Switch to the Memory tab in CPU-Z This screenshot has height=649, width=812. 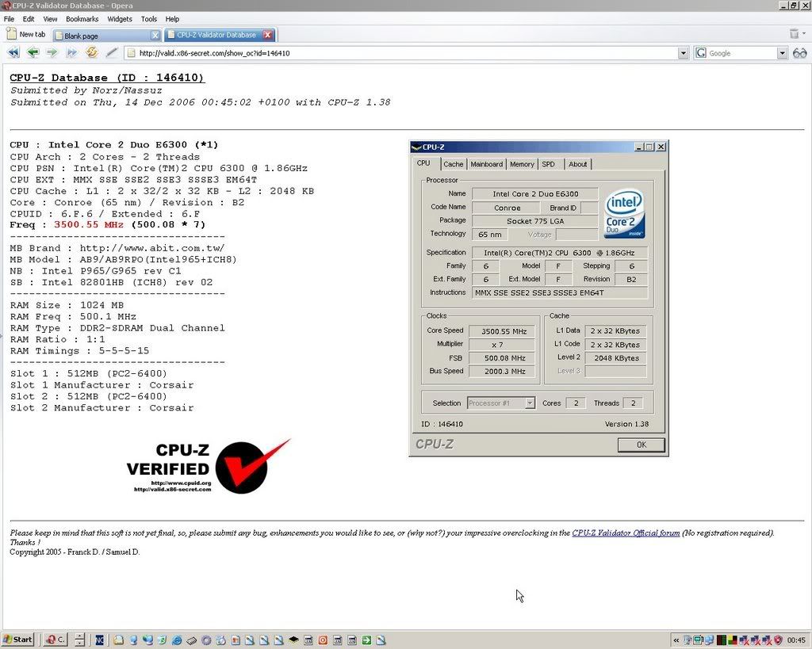[522, 164]
